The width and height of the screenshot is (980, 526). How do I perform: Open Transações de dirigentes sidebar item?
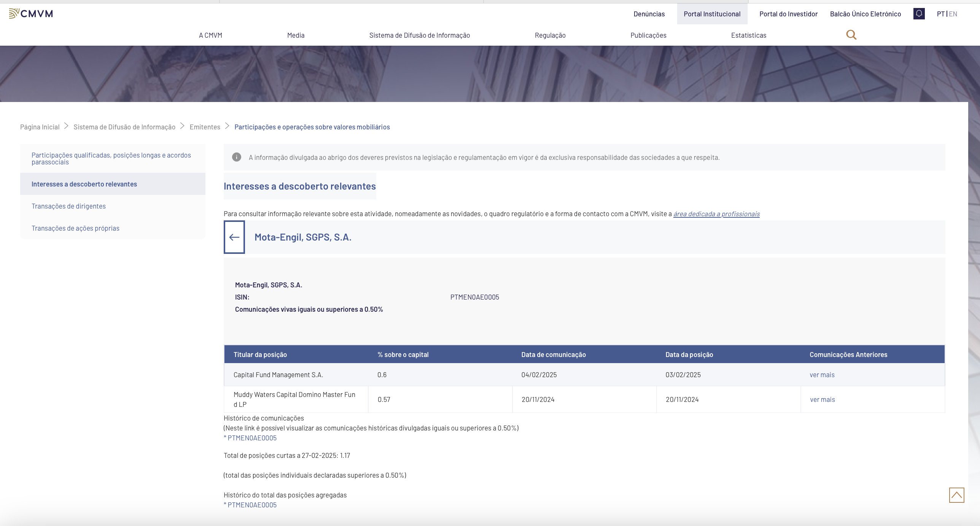click(x=68, y=206)
